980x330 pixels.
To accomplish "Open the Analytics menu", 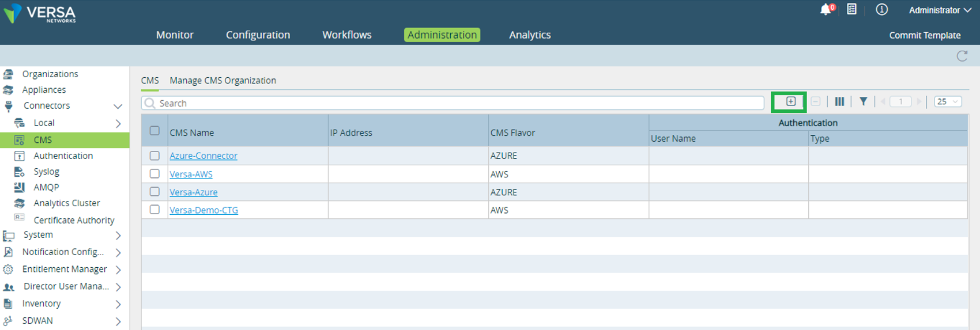I will coord(530,35).
